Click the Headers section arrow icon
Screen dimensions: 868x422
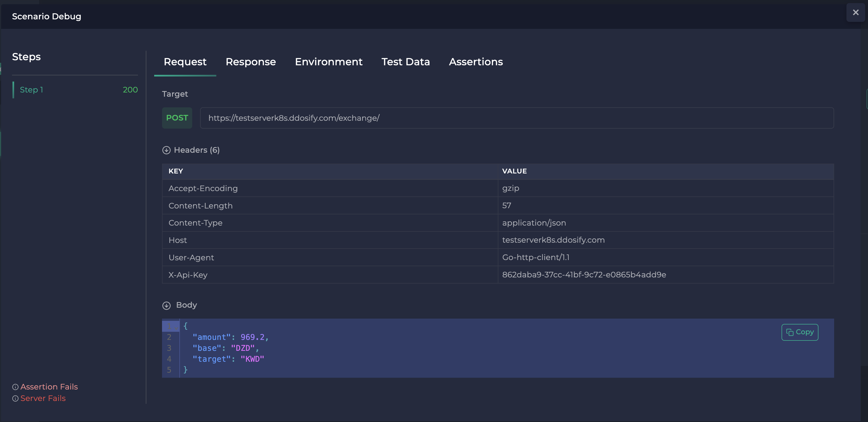[166, 150]
